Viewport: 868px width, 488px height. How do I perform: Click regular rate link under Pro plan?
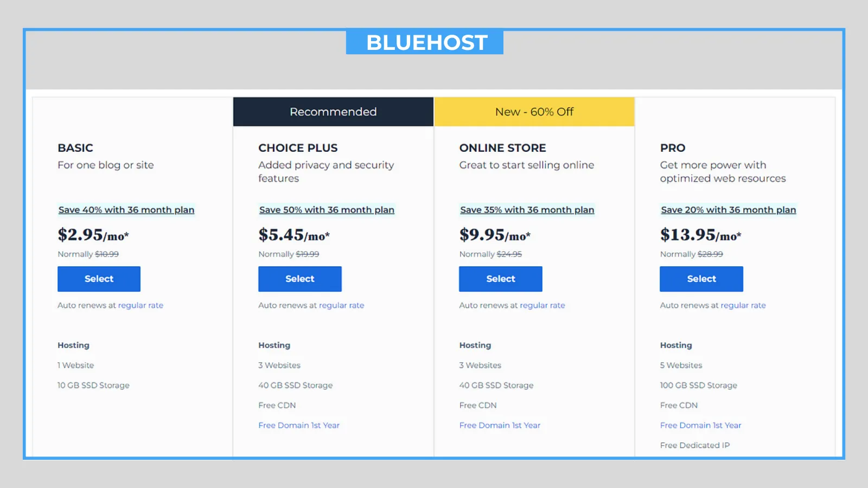click(743, 305)
